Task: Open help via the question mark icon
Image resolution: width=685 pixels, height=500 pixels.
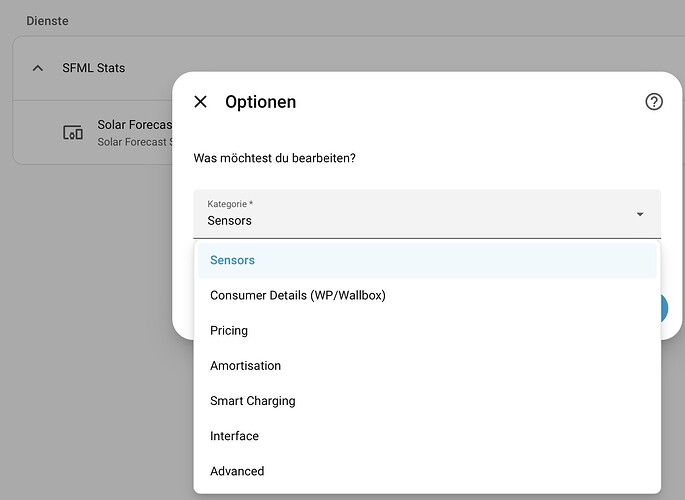Action: [654, 102]
